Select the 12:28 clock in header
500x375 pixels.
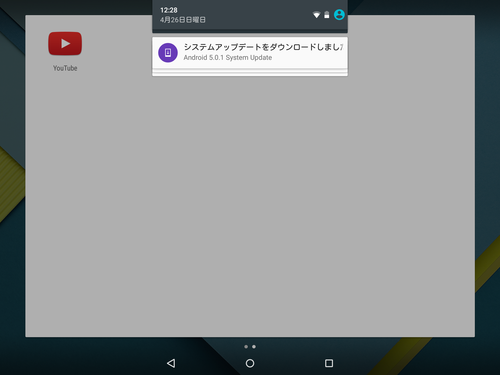click(x=169, y=10)
